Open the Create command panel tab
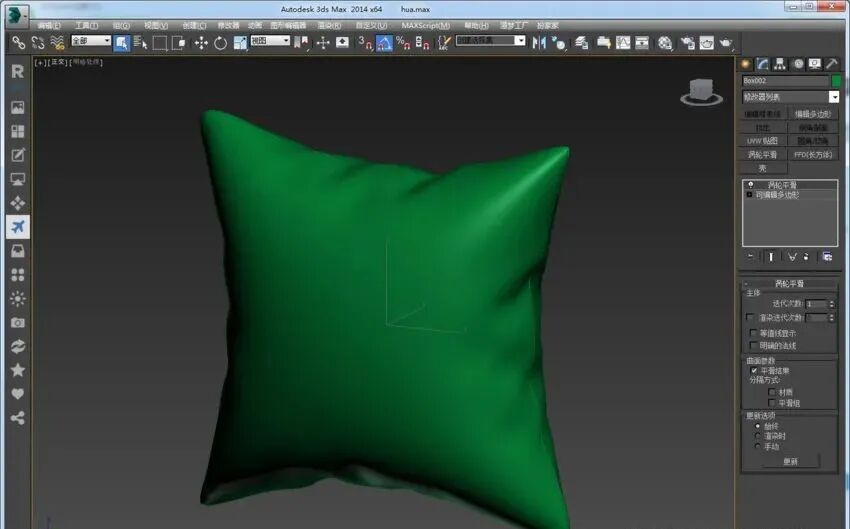The width and height of the screenshot is (850, 529). [746, 64]
